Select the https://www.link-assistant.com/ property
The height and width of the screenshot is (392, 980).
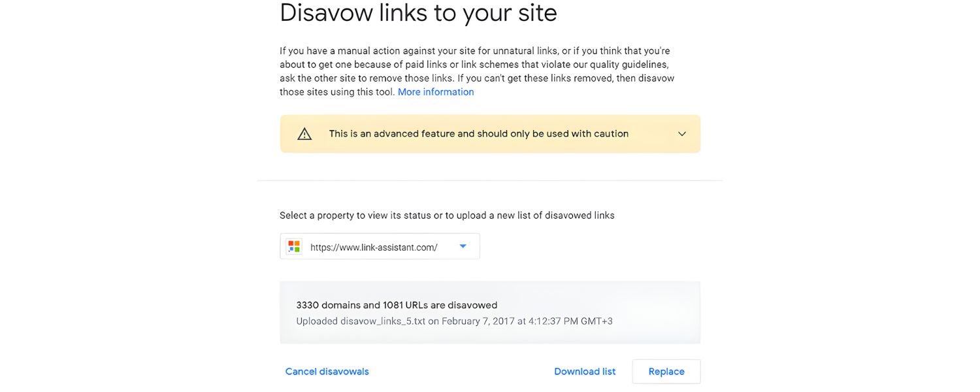pyautogui.click(x=373, y=246)
